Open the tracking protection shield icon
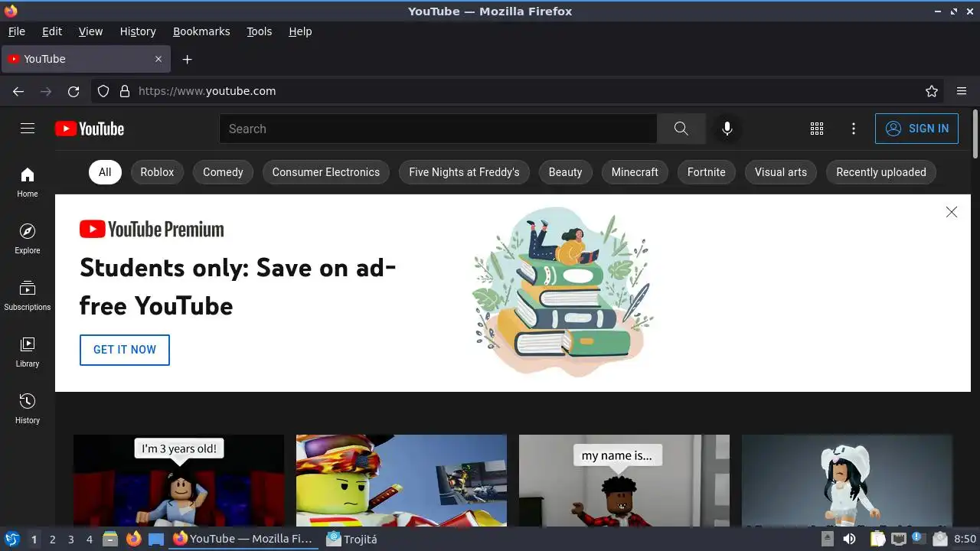Image resolution: width=980 pixels, height=551 pixels. (x=103, y=91)
